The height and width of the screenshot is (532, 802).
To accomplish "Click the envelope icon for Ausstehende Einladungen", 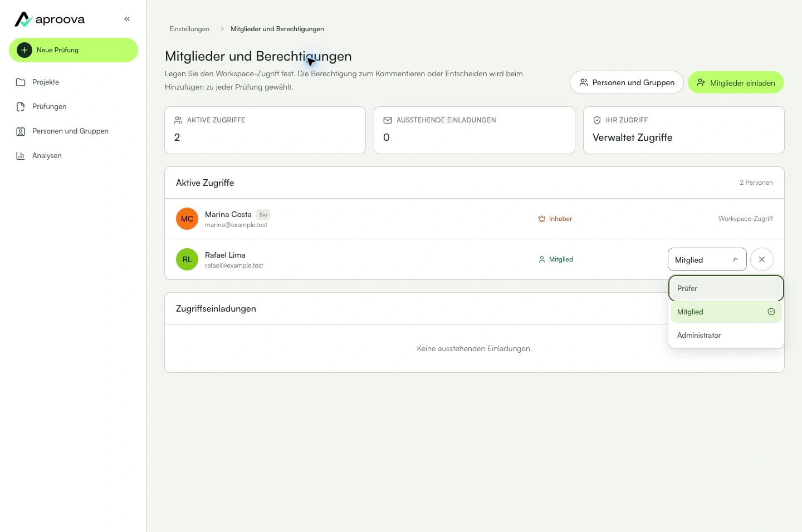I will (388, 120).
